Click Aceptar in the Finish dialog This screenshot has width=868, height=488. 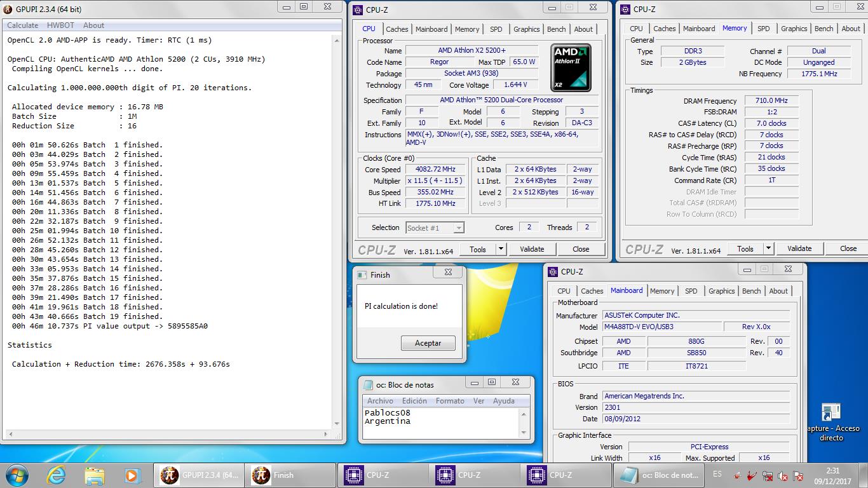click(428, 343)
